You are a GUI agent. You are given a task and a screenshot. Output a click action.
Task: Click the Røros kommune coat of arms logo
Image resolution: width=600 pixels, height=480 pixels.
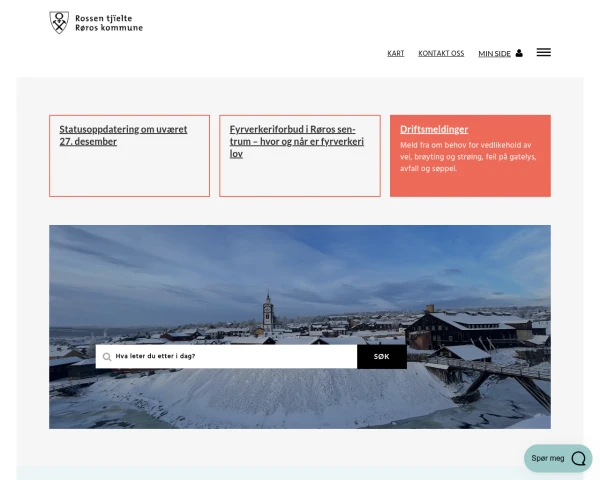[59, 23]
